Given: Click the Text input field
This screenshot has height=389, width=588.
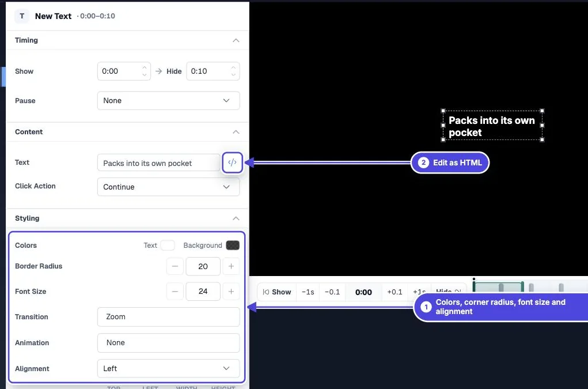Looking at the screenshot, I should pyautogui.click(x=158, y=163).
